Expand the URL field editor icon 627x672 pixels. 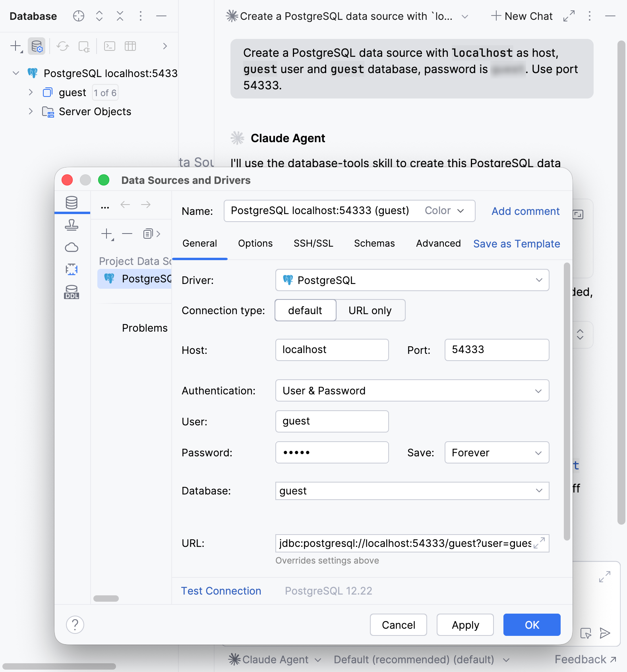coord(540,543)
